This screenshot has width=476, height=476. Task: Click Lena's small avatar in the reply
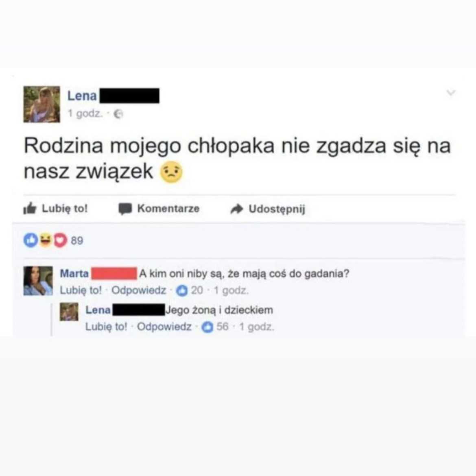point(69,312)
